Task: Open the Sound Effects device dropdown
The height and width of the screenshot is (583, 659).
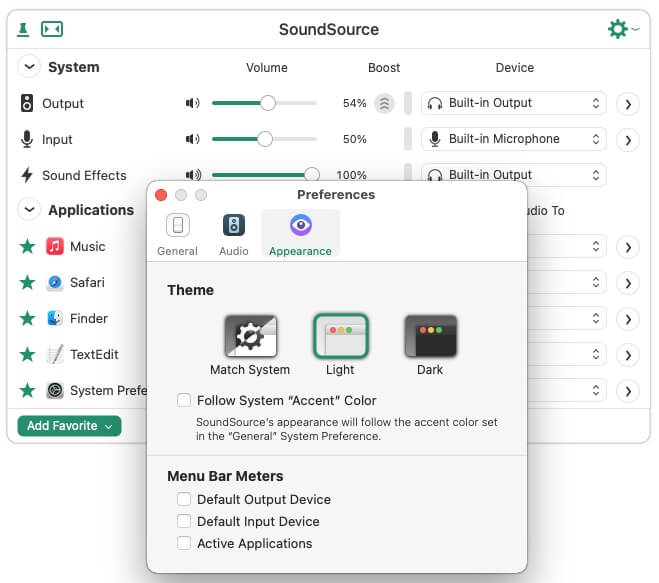Action: click(x=514, y=174)
